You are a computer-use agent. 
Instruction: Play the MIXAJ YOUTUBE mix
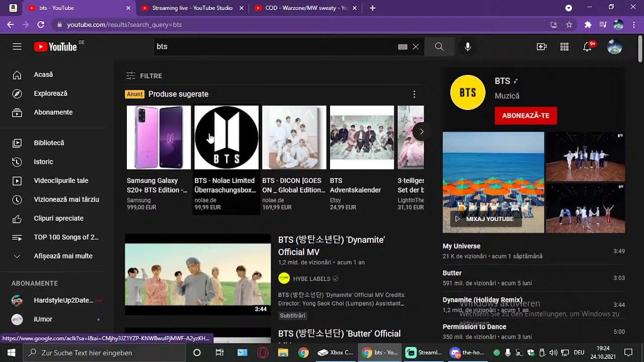(x=485, y=219)
